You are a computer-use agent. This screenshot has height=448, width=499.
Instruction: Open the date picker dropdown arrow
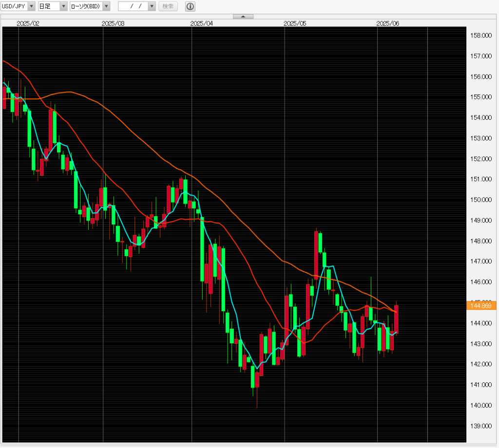click(152, 6)
